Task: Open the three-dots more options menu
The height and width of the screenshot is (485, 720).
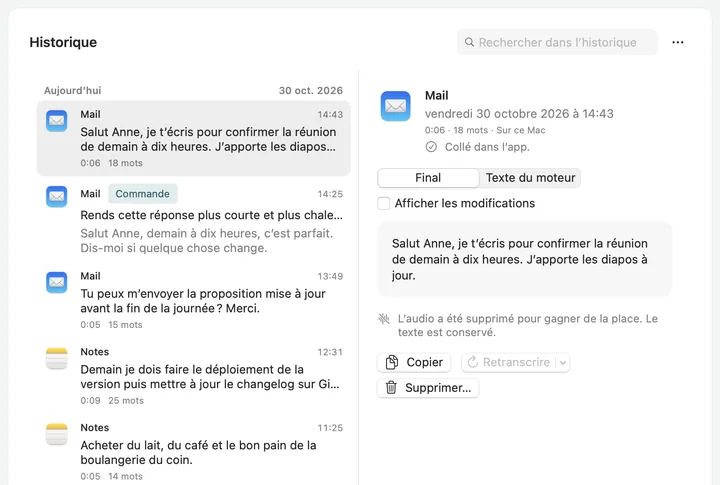Action: (678, 42)
